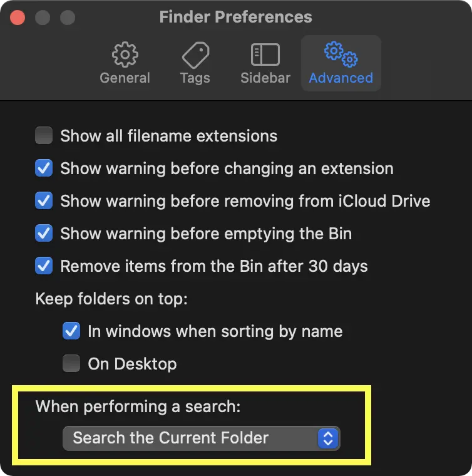The image size is (472, 476).
Task: Enable Show all filename extensions
Action: point(44,135)
